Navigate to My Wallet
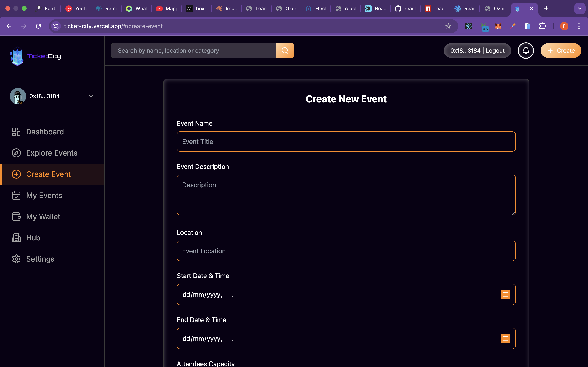This screenshot has width=588, height=367. (43, 217)
